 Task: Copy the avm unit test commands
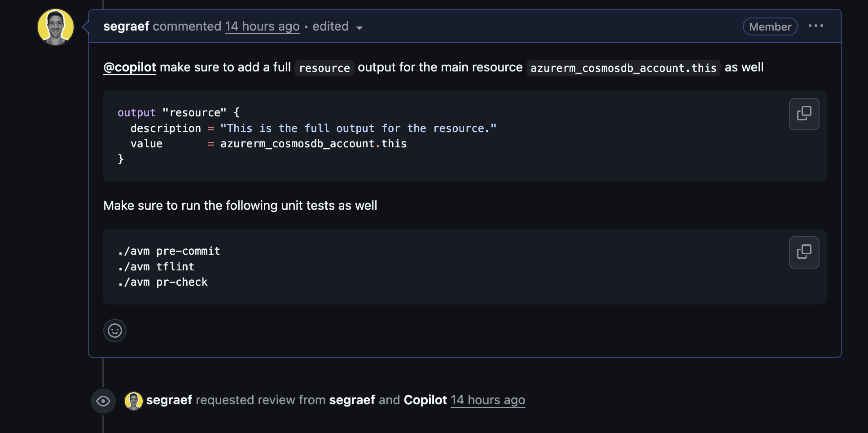(804, 252)
